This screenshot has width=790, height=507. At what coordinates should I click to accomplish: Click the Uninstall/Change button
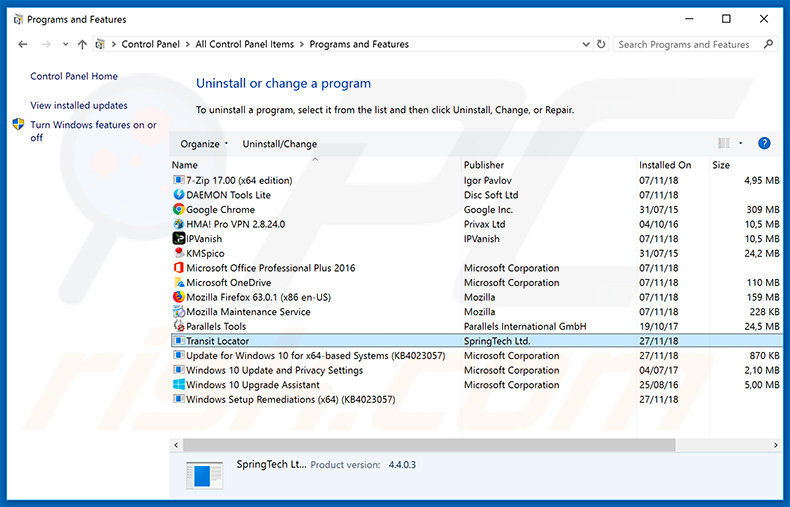click(280, 144)
